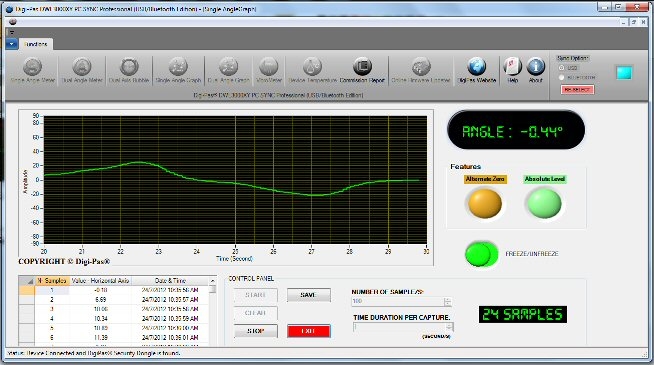654x365 pixels.
Task: Click the Value - Horizontal Axis column header
Action: (100, 281)
